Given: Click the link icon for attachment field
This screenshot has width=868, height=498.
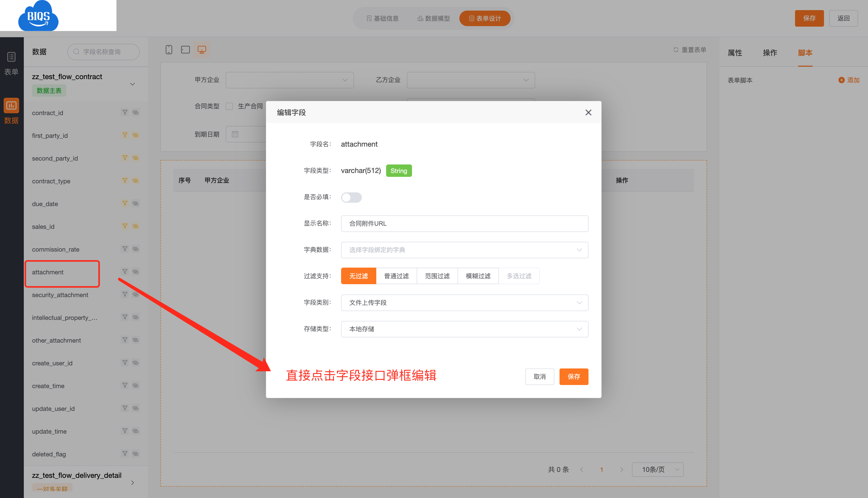Looking at the screenshot, I should (x=136, y=271).
